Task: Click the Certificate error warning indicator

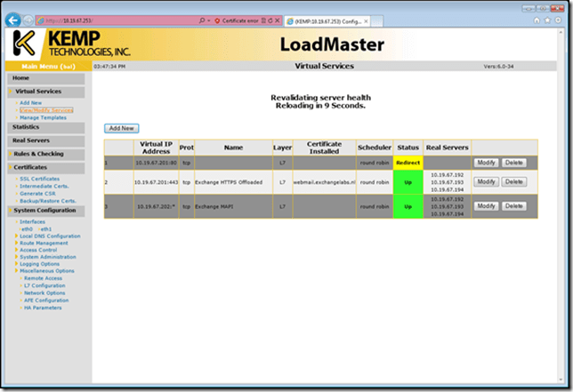Action: tap(235, 19)
